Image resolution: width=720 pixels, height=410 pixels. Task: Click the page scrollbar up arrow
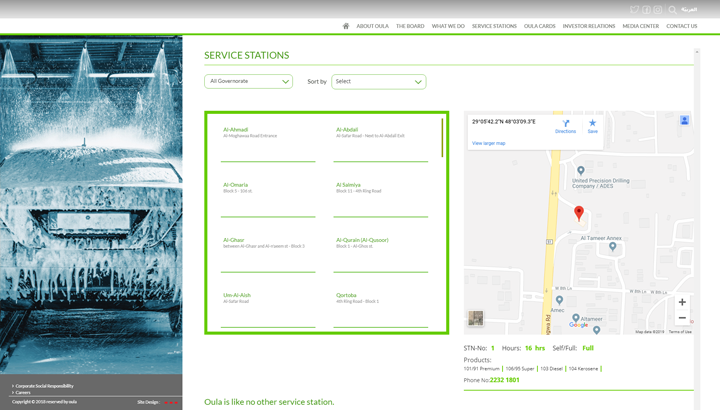[697, 52]
